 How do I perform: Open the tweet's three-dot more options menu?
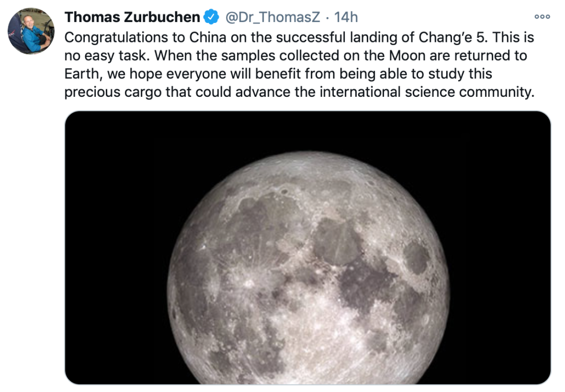542,17
